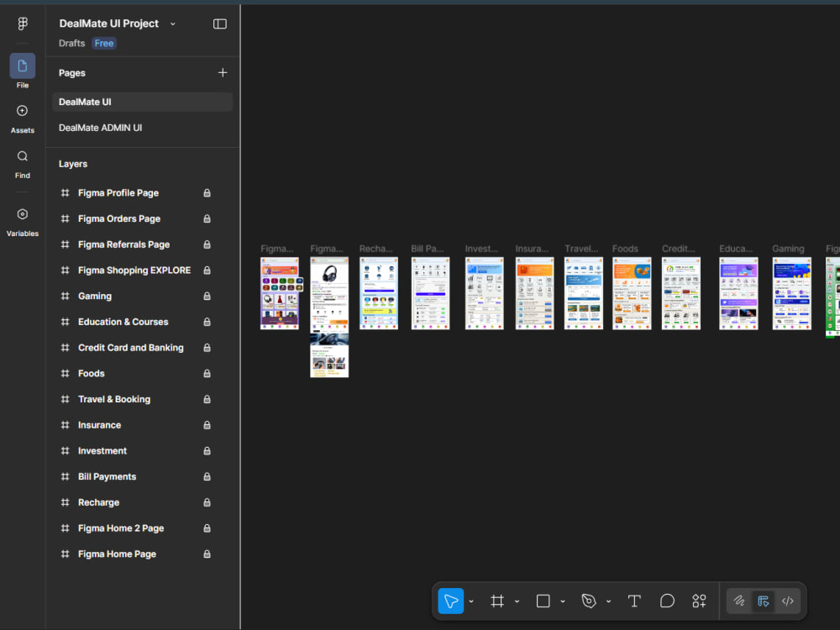Select the Move tool in the toolbar
Image resolution: width=840 pixels, height=630 pixels.
point(451,601)
